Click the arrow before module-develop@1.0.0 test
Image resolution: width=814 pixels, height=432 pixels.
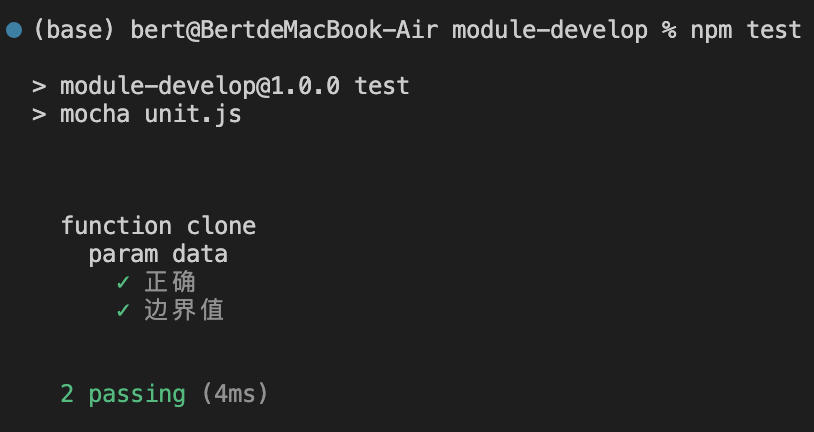click(x=39, y=86)
